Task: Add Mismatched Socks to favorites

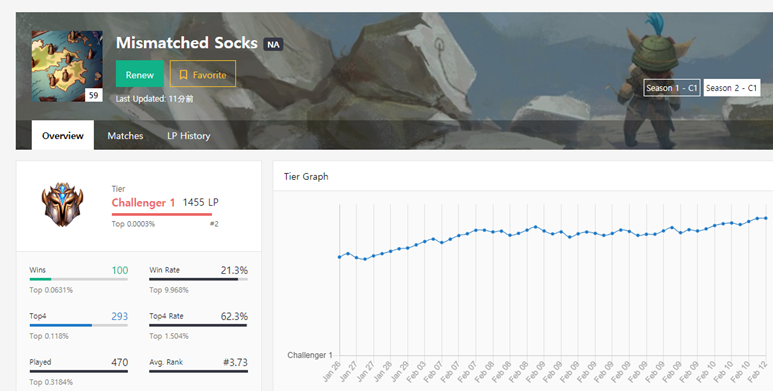Action: pyautogui.click(x=203, y=74)
